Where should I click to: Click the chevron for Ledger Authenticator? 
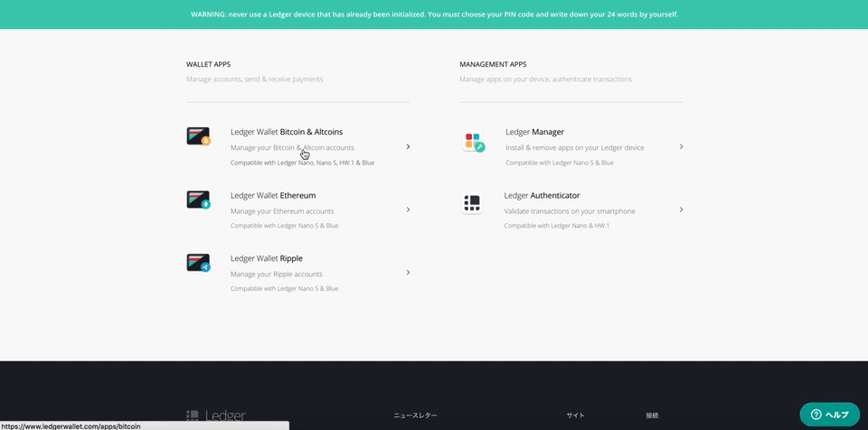tap(682, 210)
